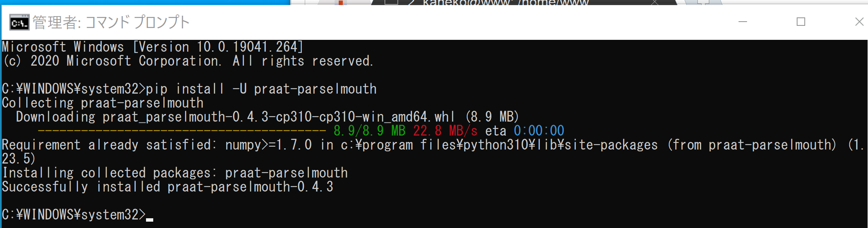Click the blinking cursor at the last prompt
The height and width of the screenshot is (228, 868).
(149, 219)
